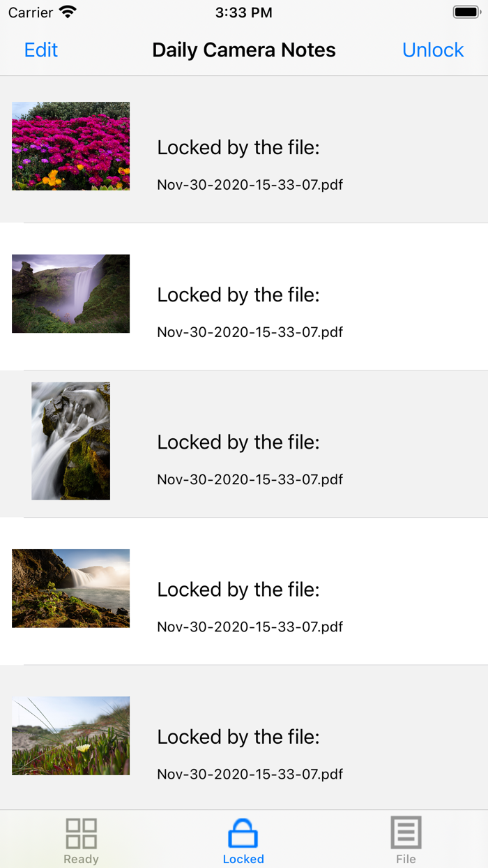
Task: Open the purple waterfall cliff thumbnail
Action: 70,293
